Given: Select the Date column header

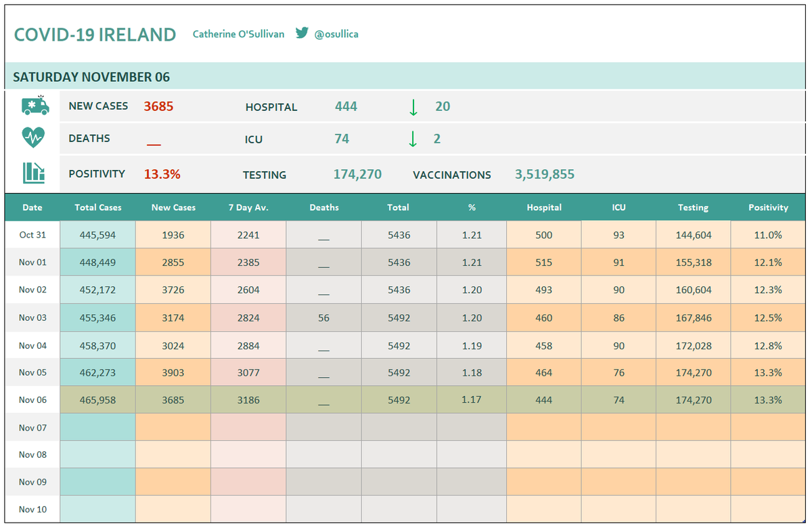Looking at the screenshot, I should (32, 207).
